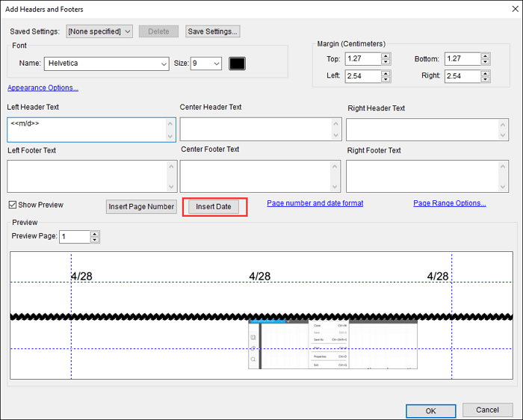Click the Top margin input field
The height and width of the screenshot is (420, 523).
pyautogui.click(x=363, y=59)
